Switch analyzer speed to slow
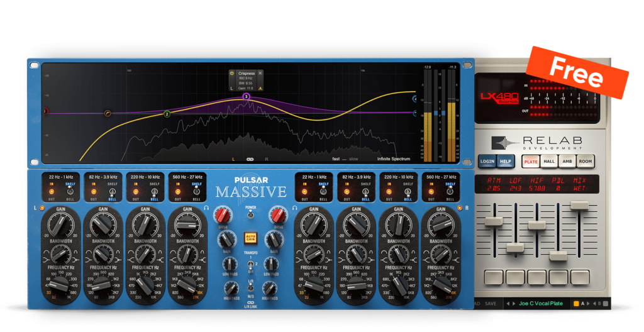The width and height of the screenshot is (644, 332). click(353, 159)
